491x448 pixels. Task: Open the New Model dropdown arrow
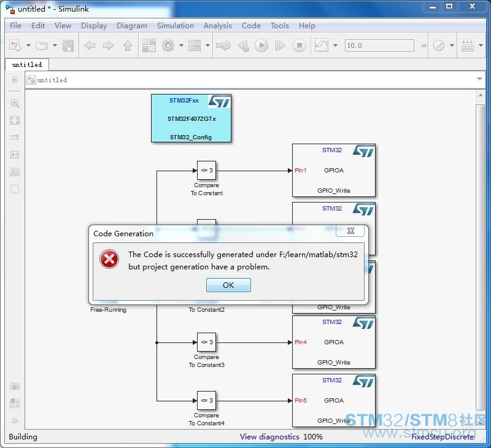[x=28, y=45]
